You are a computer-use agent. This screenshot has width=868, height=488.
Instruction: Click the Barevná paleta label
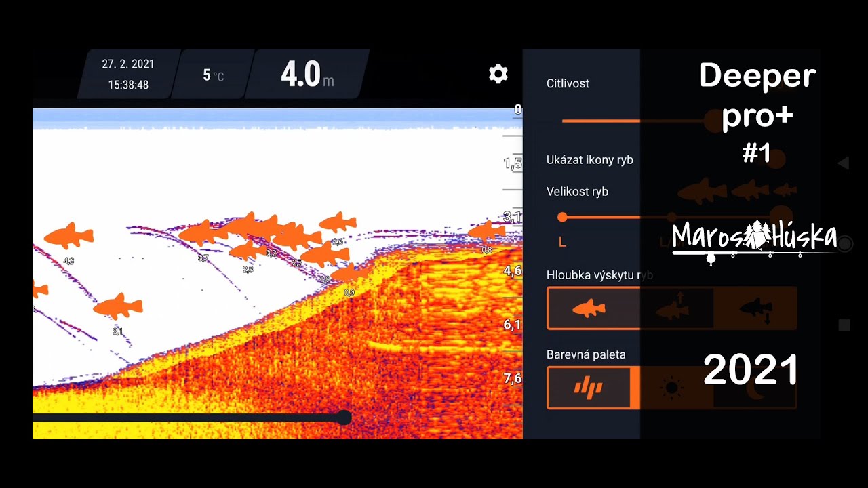(x=586, y=354)
